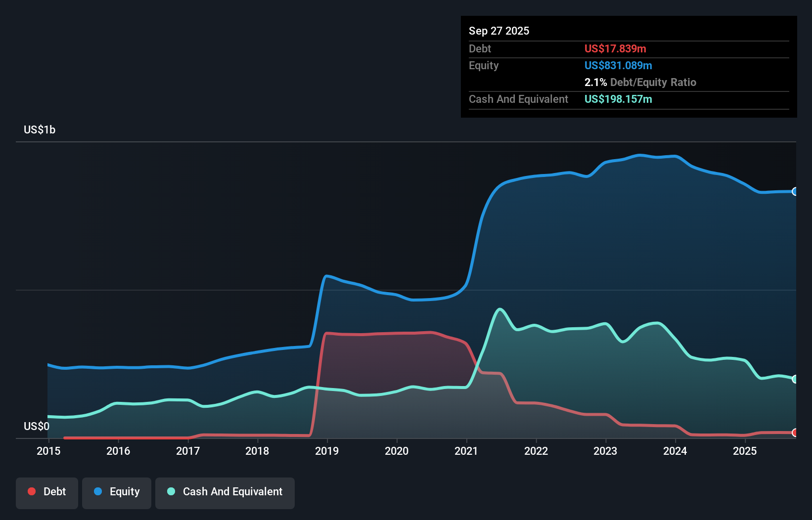Select the 2025 year label on axis
The width and height of the screenshot is (812, 520).
[745, 451]
